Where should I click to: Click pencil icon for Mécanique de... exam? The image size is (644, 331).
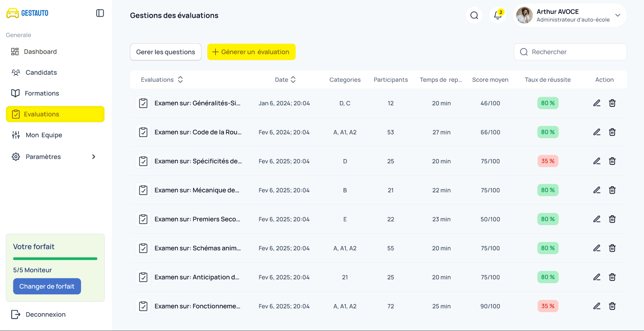[x=597, y=190]
